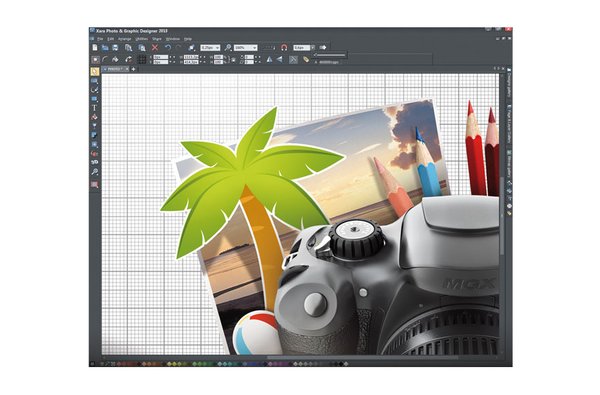Click the right arrow button in top toolbar
Screen dimensions: 600x395
[x=323, y=47]
